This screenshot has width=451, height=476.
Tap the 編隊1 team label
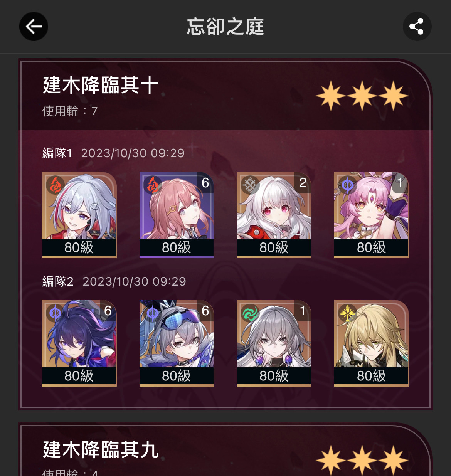[57, 153]
